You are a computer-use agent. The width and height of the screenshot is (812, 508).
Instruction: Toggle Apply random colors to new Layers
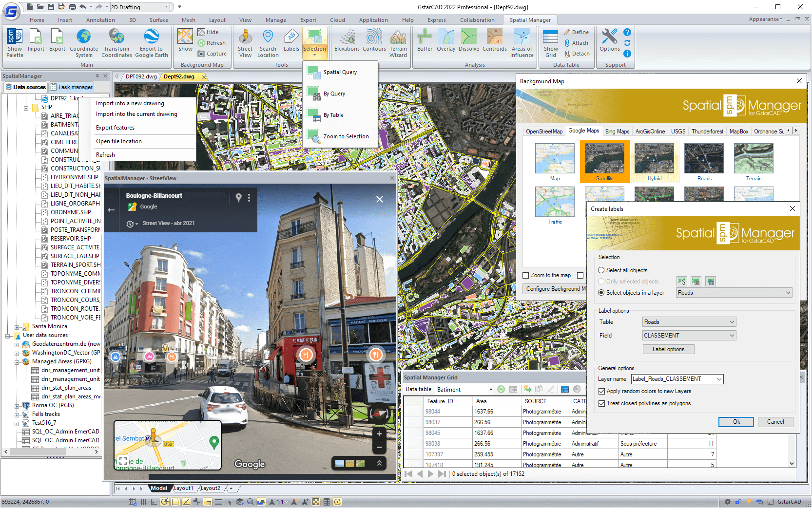pos(602,391)
